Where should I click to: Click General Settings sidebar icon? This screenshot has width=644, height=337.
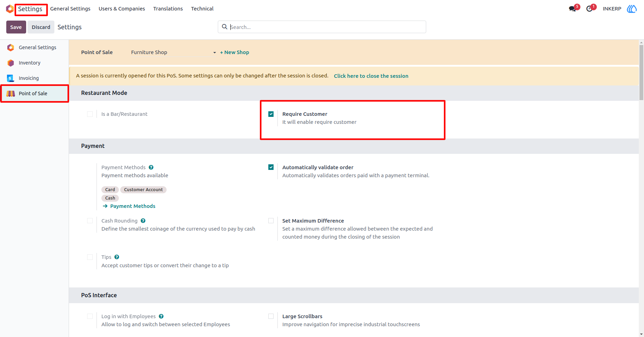tap(11, 47)
